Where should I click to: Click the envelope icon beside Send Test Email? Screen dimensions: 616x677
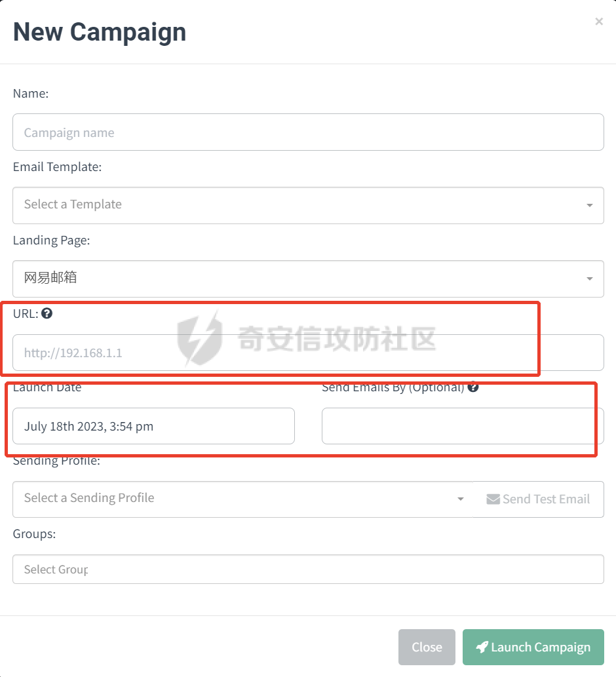pos(493,499)
